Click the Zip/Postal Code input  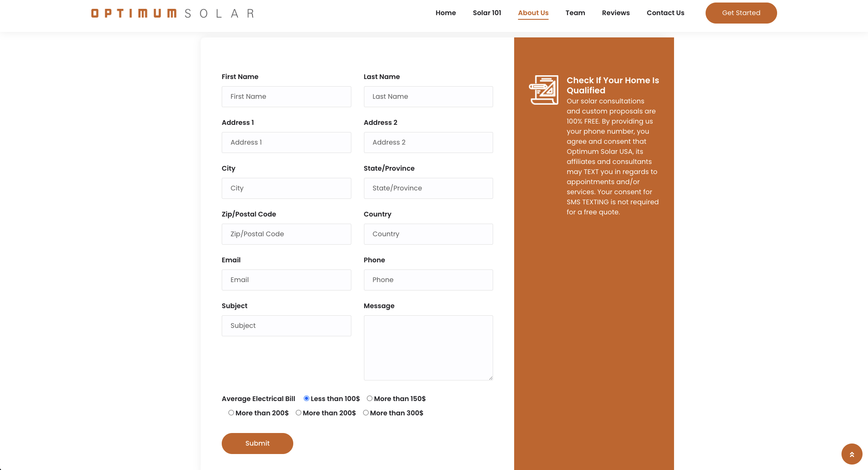pos(286,234)
